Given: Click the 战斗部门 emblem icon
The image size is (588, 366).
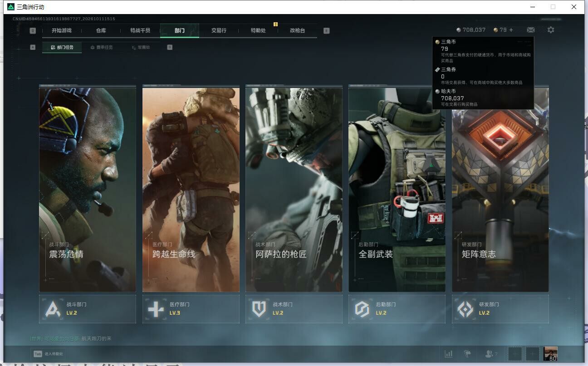Looking at the screenshot, I should coord(54,309).
